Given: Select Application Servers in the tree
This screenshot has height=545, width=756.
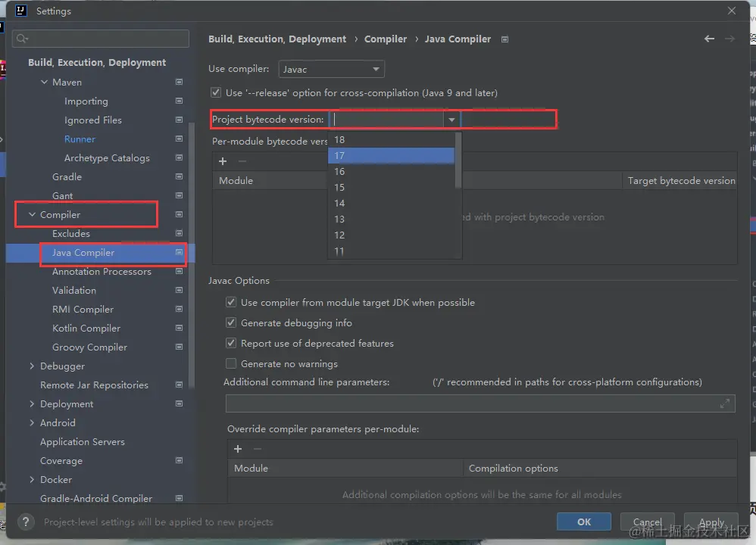Looking at the screenshot, I should [x=83, y=441].
